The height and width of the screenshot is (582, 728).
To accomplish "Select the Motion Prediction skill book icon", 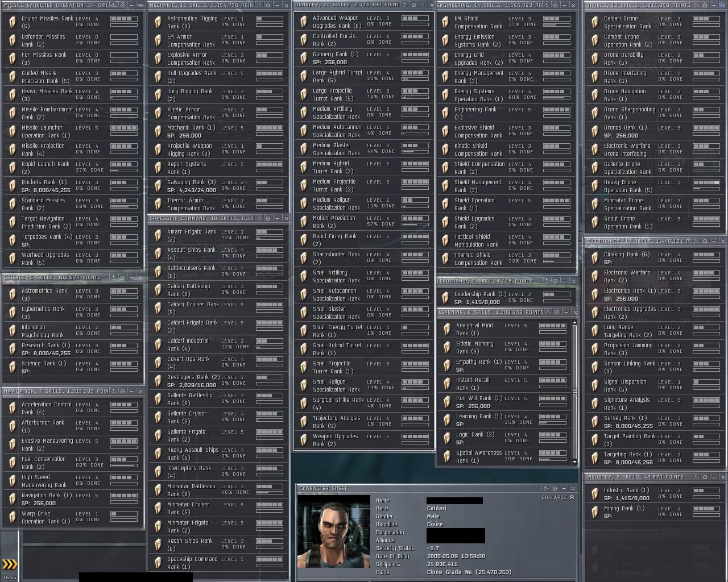I will [304, 222].
